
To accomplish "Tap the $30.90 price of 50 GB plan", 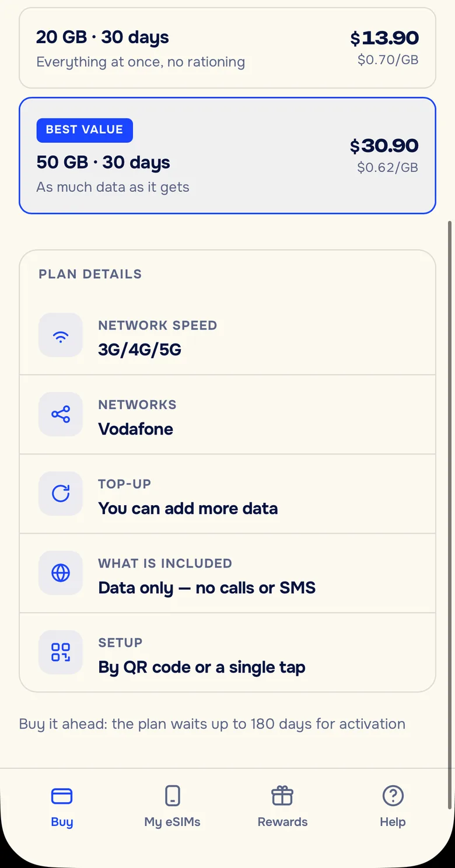I will coord(384,146).
